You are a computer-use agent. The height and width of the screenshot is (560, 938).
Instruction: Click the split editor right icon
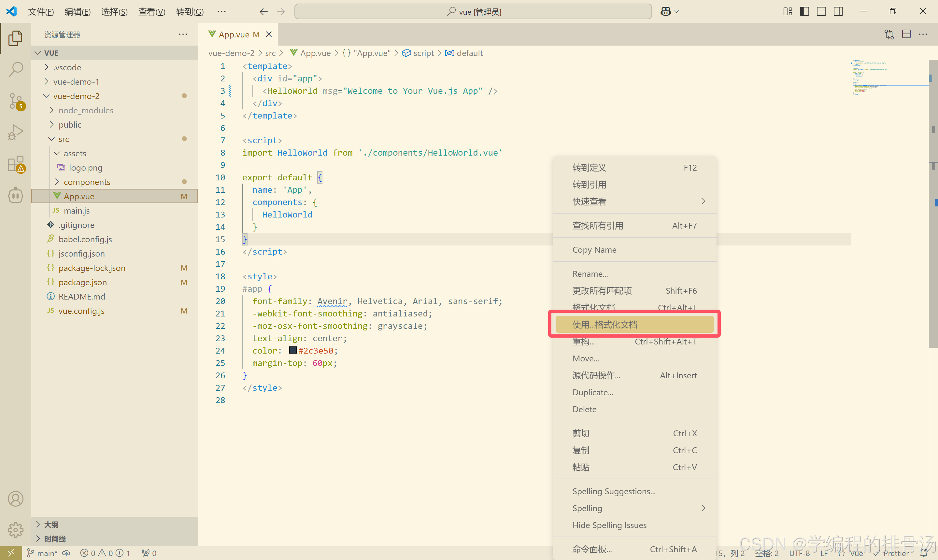[906, 34]
